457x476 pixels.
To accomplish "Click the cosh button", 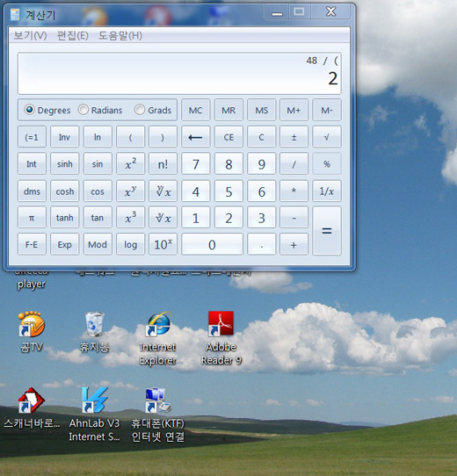I will [x=64, y=191].
